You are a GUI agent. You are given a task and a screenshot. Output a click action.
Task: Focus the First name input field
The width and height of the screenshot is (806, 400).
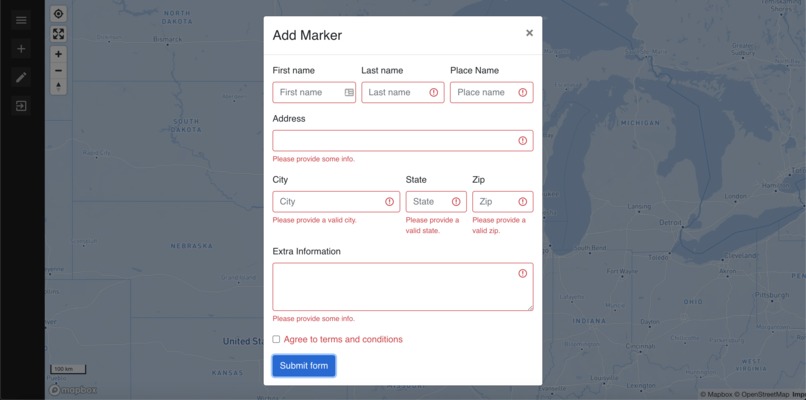tap(314, 93)
